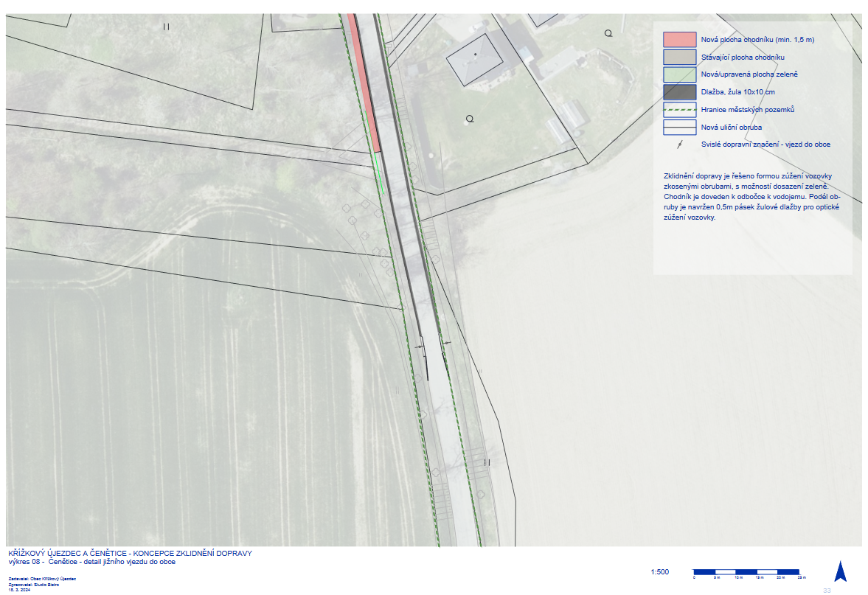Screen dimensions: 868x595
Task: Click the pink Nová plocha chodníku legend swatch
Action: [679, 40]
